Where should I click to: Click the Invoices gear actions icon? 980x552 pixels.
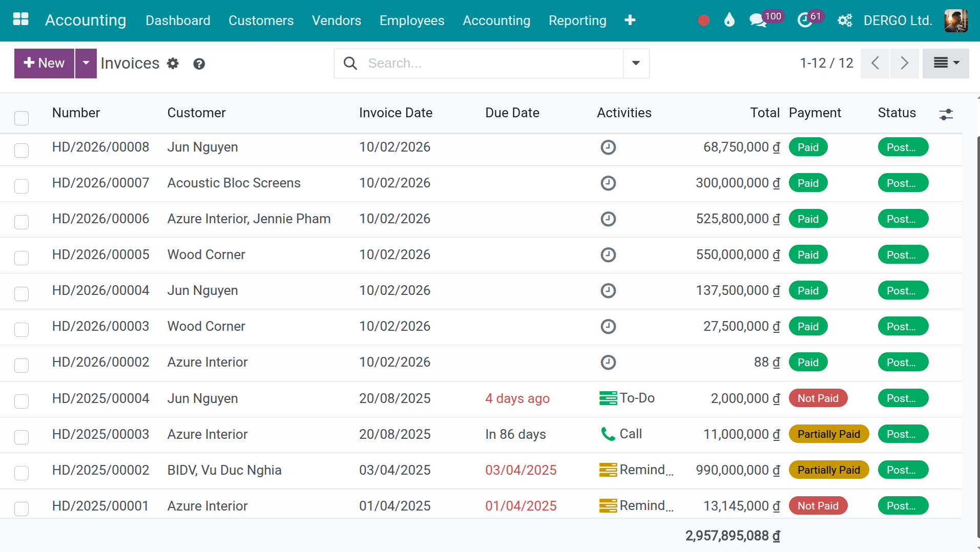[x=173, y=63]
